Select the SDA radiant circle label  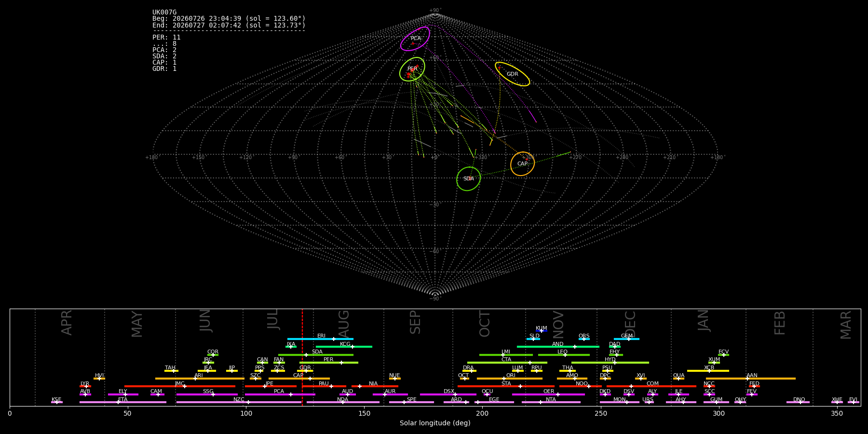(x=469, y=179)
